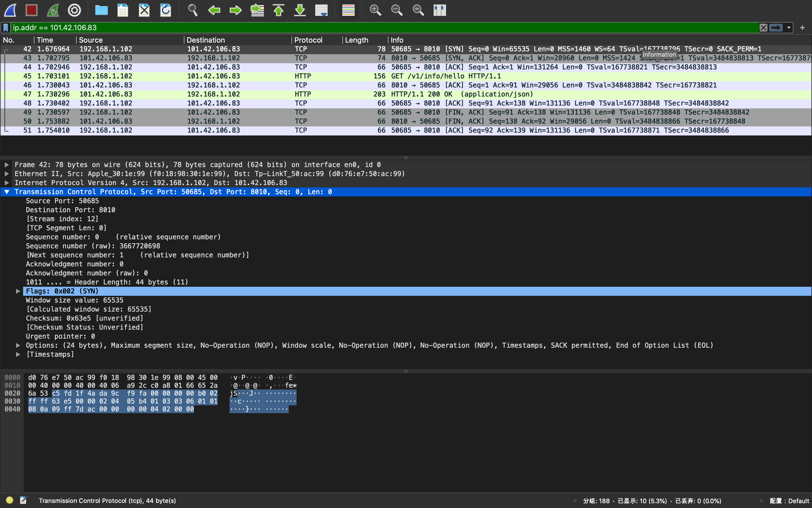Viewport: 812px width, 508px height.
Task: Zoom out on packet text
Action: point(397,10)
